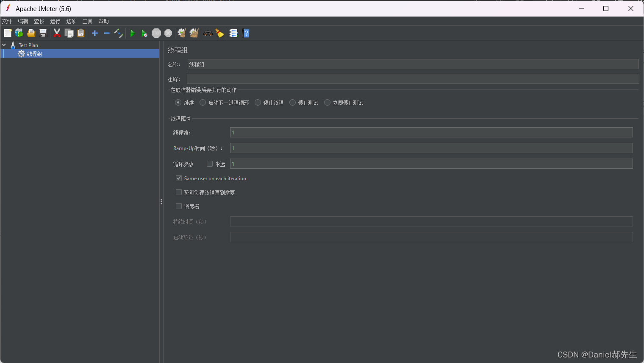Image resolution: width=644 pixels, height=363 pixels.
Task: Open the 查找 menu
Action: (x=39, y=21)
